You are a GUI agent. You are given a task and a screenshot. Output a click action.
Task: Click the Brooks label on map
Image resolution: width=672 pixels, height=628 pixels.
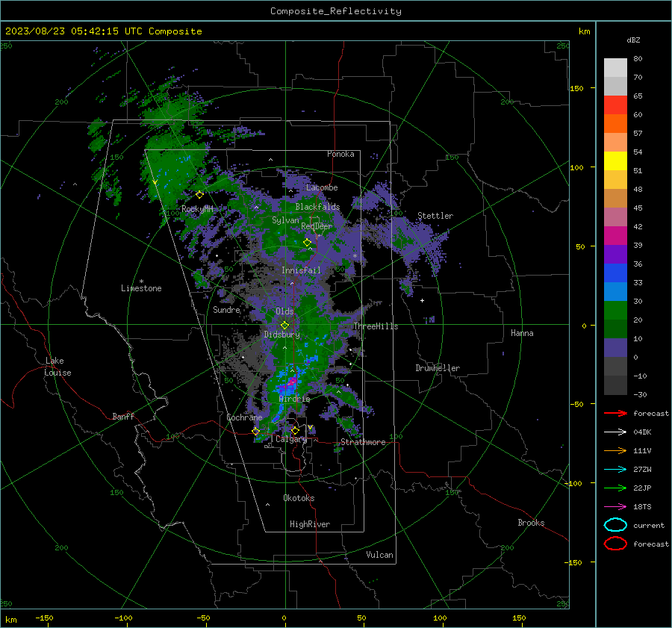point(531,522)
